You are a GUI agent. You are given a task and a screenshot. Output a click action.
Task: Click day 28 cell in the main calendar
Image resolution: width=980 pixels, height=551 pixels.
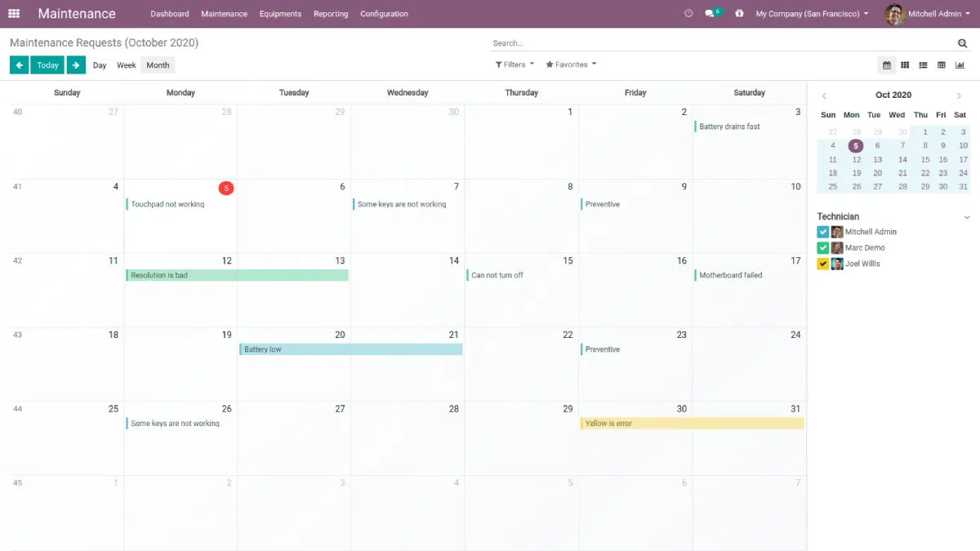coord(408,438)
